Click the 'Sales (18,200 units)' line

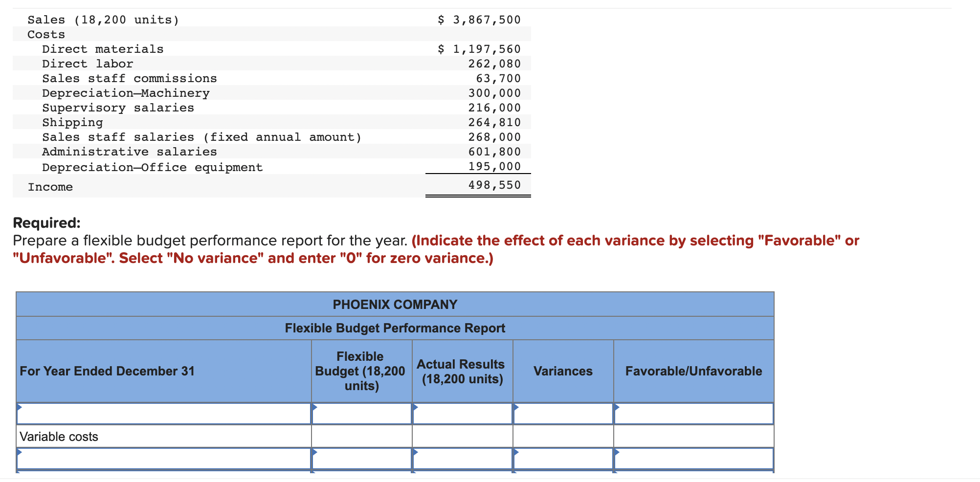pos(103,20)
